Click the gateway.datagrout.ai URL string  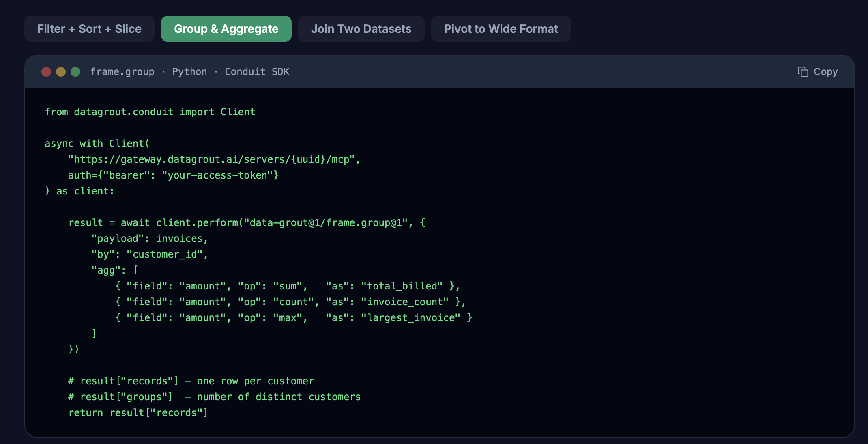click(x=214, y=159)
